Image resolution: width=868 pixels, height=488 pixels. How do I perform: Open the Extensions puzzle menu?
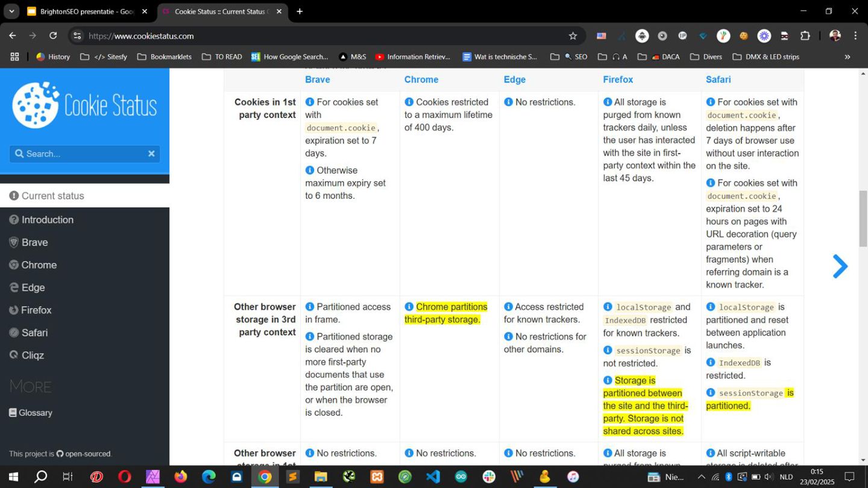(805, 36)
